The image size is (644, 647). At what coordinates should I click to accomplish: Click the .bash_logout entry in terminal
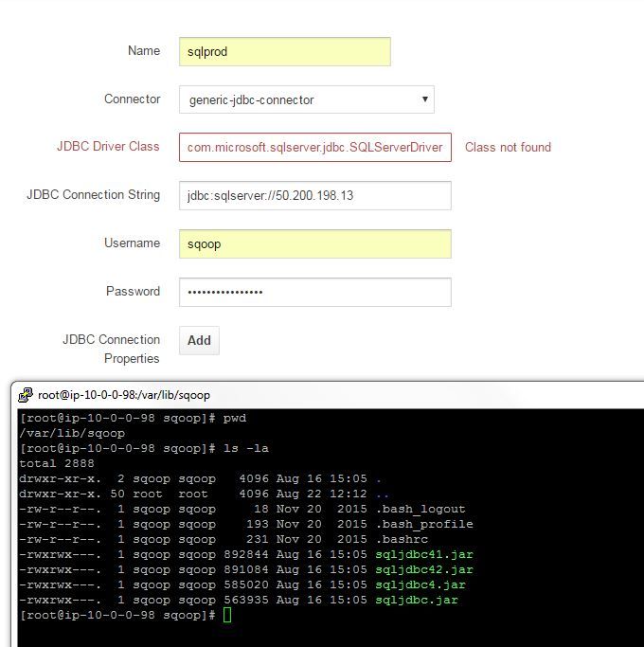pyautogui.click(x=420, y=509)
